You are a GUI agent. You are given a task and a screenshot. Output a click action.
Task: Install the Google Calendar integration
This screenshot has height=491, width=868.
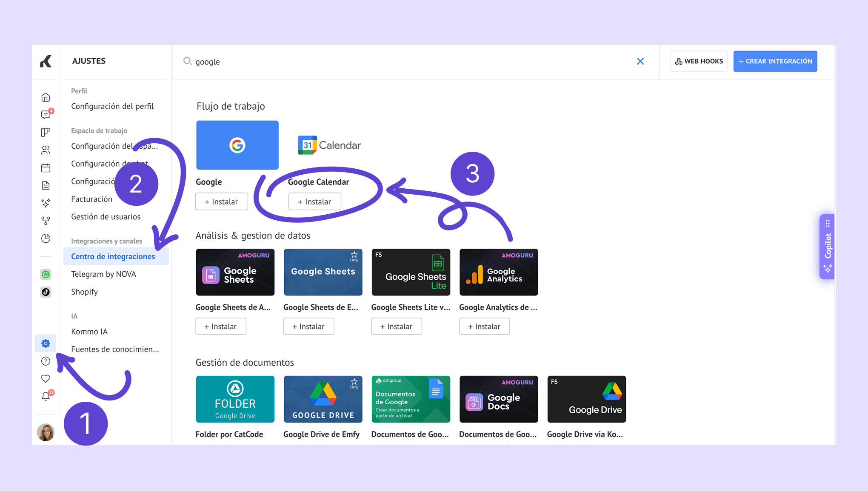[314, 202]
